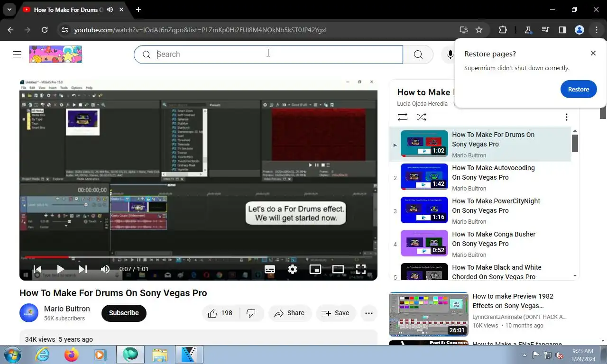Open the For Drums playlist thumbnail
This screenshot has height=364, width=607.
pyautogui.click(x=424, y=144)
